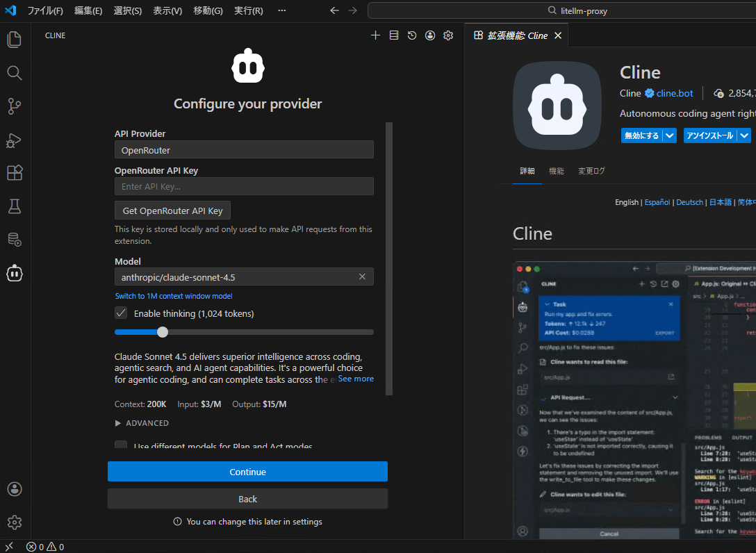Click the アンインストール button
This screenshot has height=553, width=756.
click(710, 135)
